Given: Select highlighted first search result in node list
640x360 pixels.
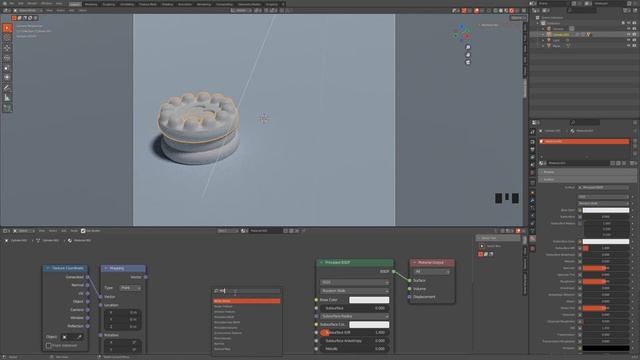Looking at the screenshot, I should (247, 301).
